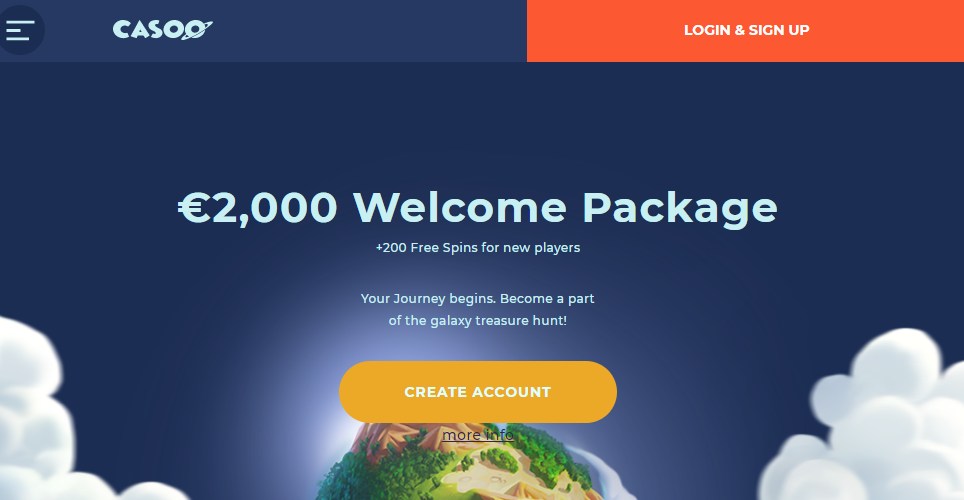Click the Casoo logo

click(162, 30)
